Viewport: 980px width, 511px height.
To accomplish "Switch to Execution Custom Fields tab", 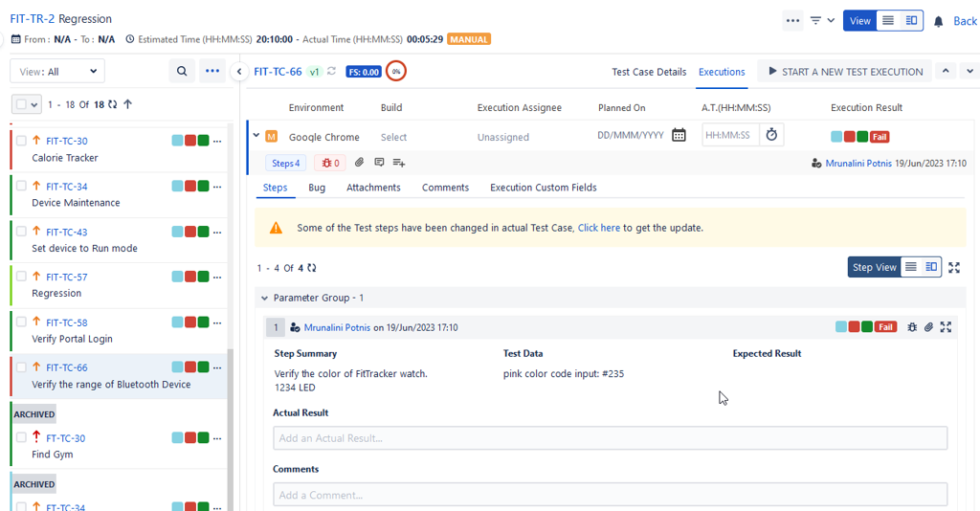I will 544,188.
